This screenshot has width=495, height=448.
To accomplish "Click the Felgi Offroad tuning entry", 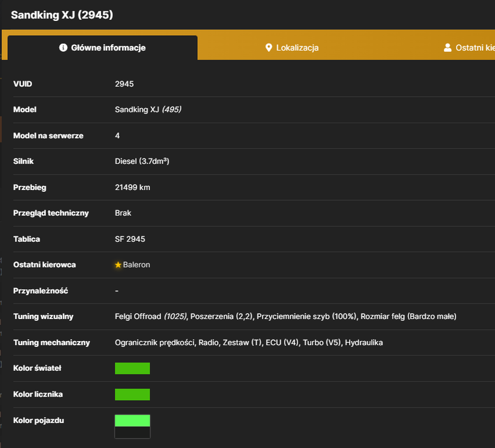I will coord(151,317).
